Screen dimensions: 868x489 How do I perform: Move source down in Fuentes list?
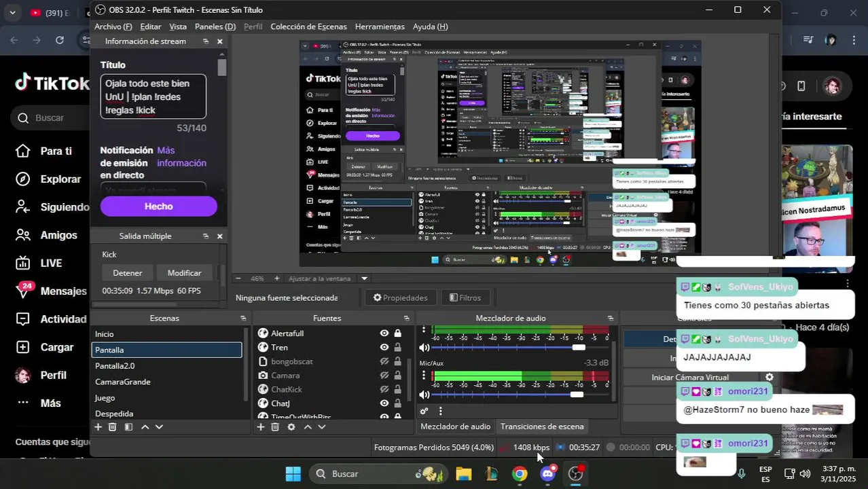coord(322,427)
